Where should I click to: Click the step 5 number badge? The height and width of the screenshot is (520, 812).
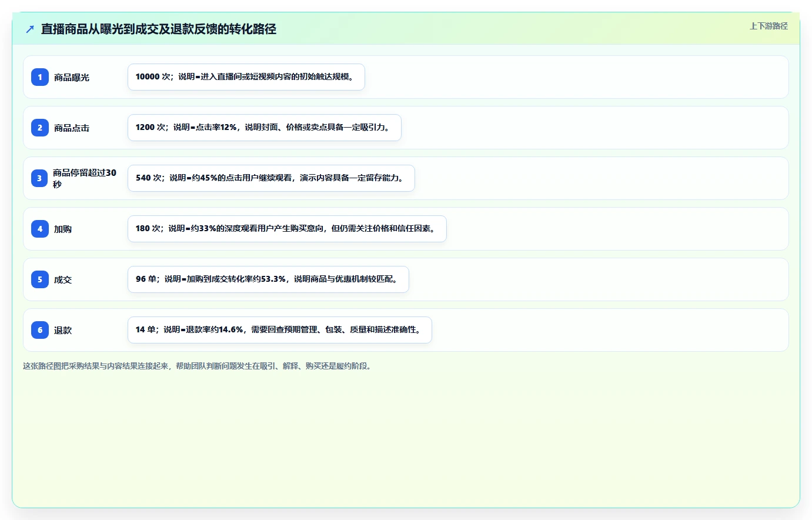[x=40, y=279]
